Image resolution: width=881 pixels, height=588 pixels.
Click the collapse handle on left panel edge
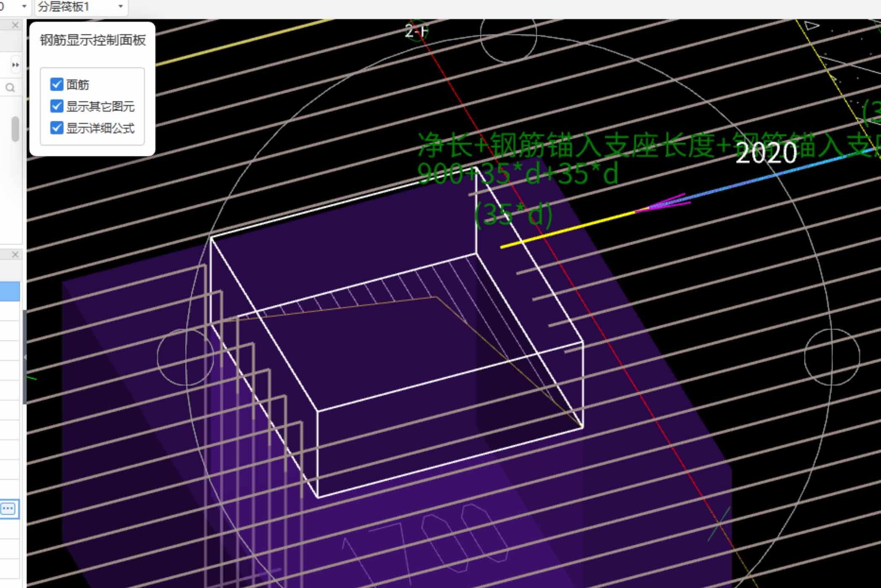pos(25,357)
